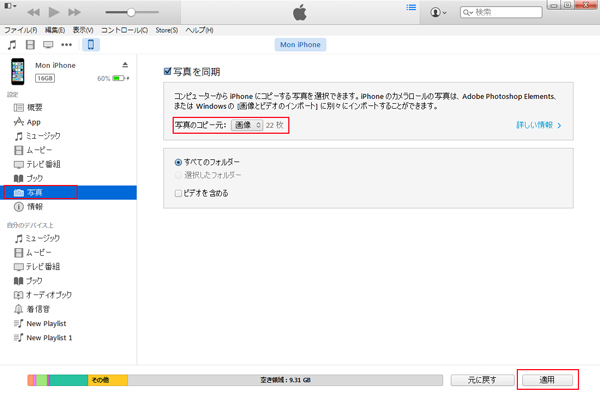Viewport: 600px width, 395px height.
Task: Click the Mon iPhone tab label
Action: pyautogui.click(x=300, y=44)
